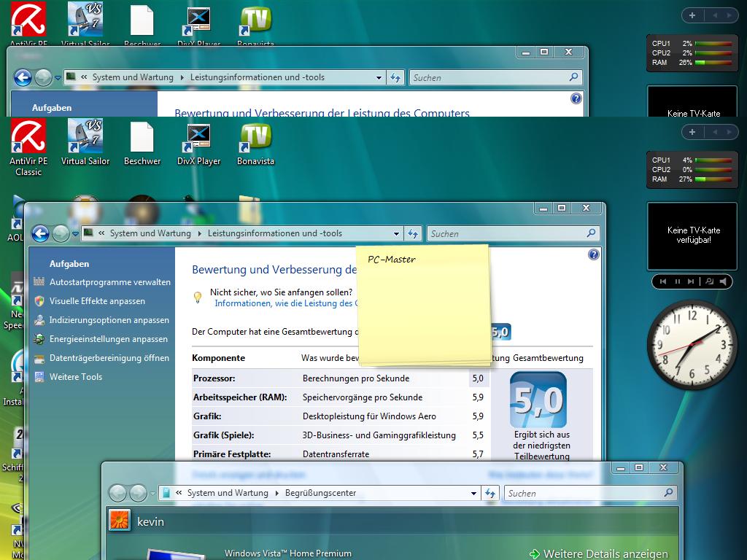Pause playback in the TV gadget

(x=677, y=281)
